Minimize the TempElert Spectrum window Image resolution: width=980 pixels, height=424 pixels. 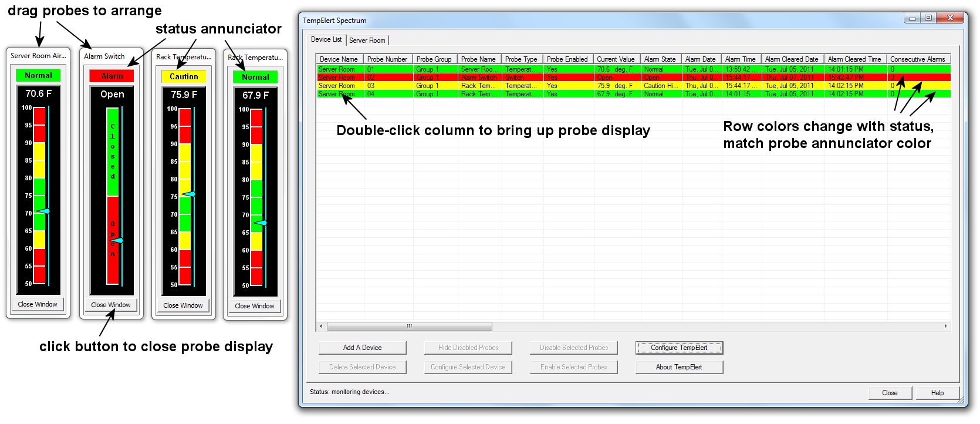(x=912, y=18)
